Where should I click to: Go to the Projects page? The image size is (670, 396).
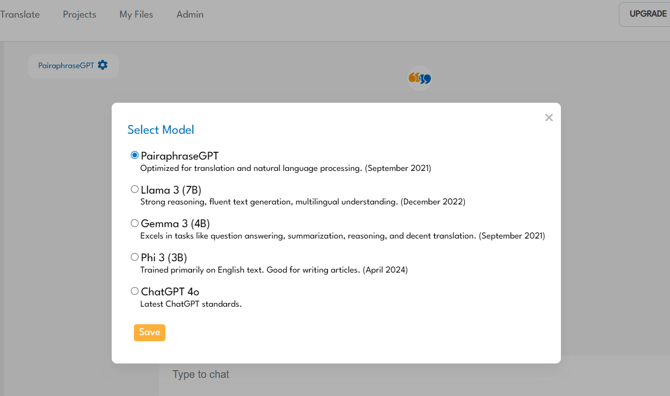79,15
